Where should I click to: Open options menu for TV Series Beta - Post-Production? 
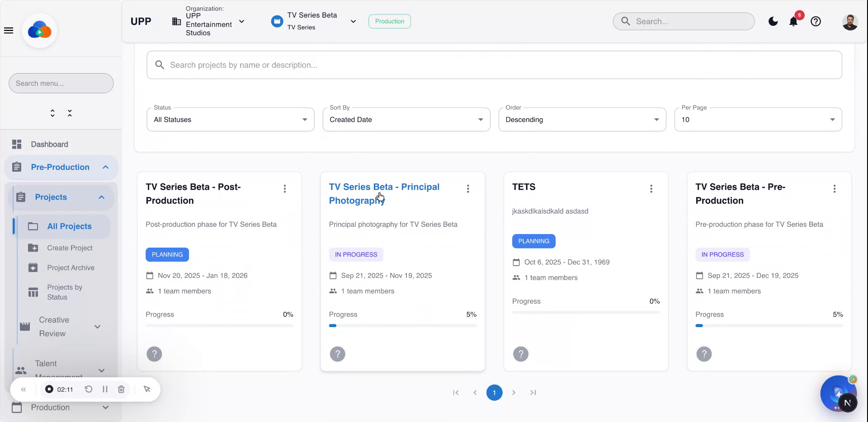click(284, 189)
